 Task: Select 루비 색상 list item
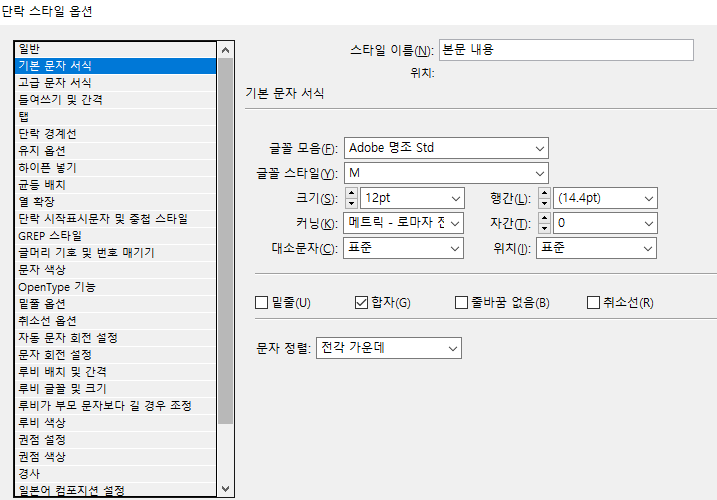coord(115,423)
